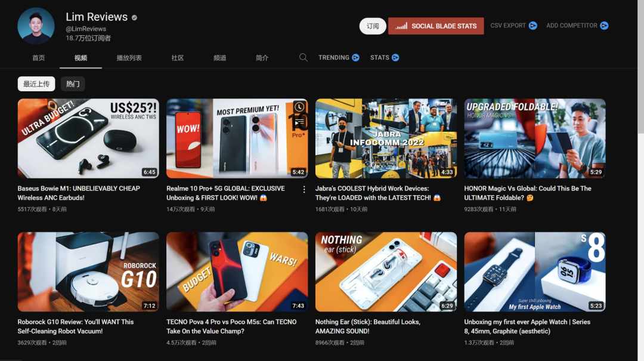Open SOCIAL BLADE STATS
644x361 pixels.
(x=436, y=26)
